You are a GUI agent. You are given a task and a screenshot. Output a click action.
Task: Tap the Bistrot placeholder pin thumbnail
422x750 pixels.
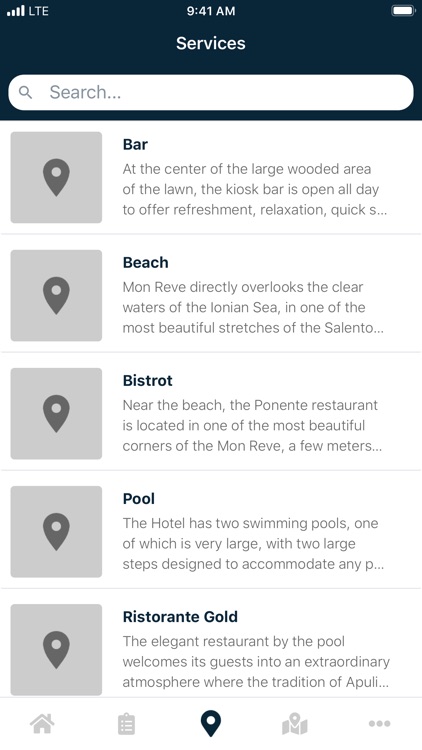(56, 414)
